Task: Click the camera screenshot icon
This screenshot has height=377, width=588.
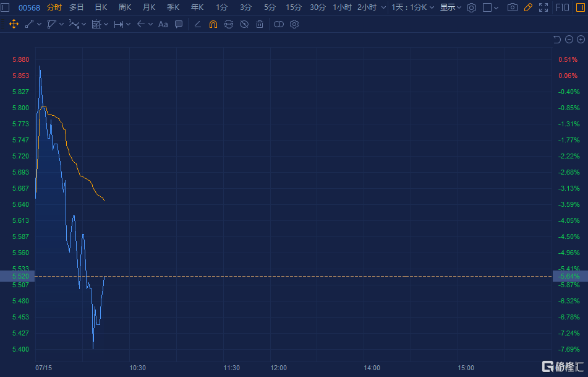Action: point(512,7)
